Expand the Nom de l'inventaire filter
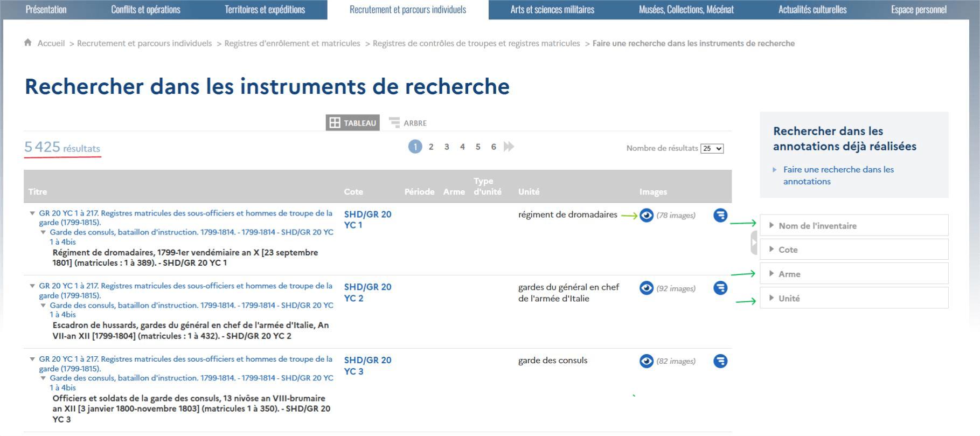This screenshot has width=980, height=436. pos(817,226)
